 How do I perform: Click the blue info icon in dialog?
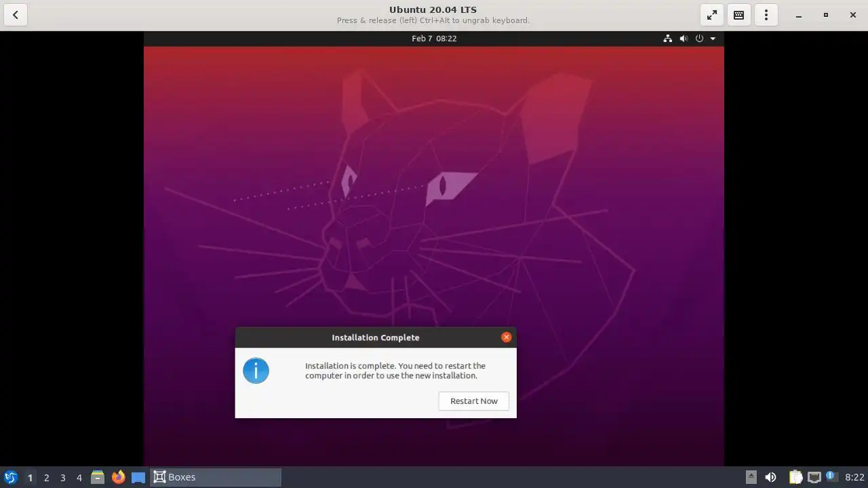click(256, 371)
